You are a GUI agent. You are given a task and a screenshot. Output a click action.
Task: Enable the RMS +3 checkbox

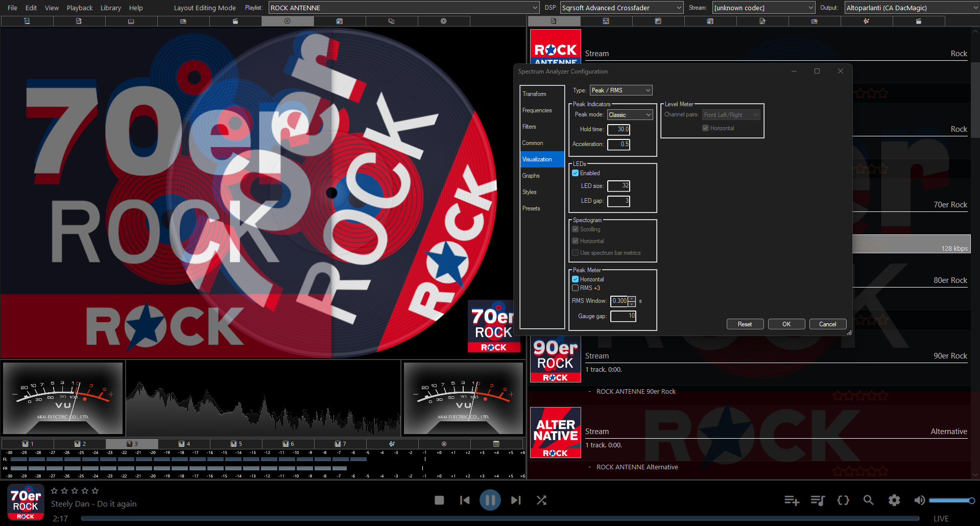click(576, 288)
